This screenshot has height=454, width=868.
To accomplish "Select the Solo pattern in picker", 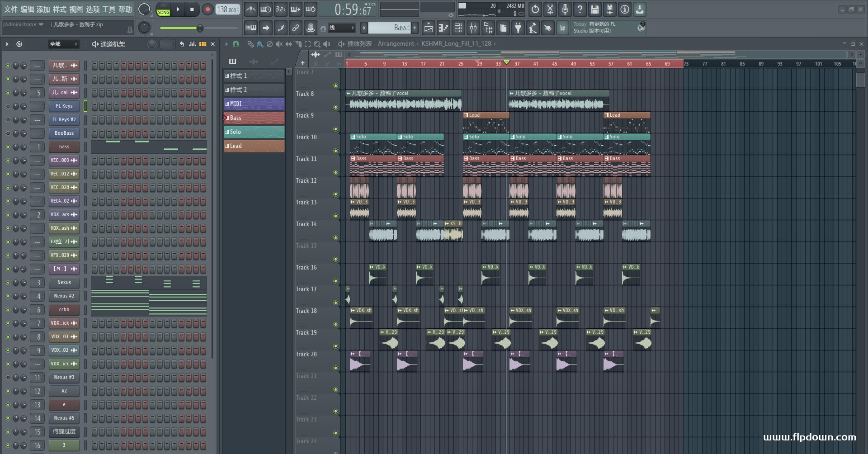I will pyautogui.click(x=254, y=132).
